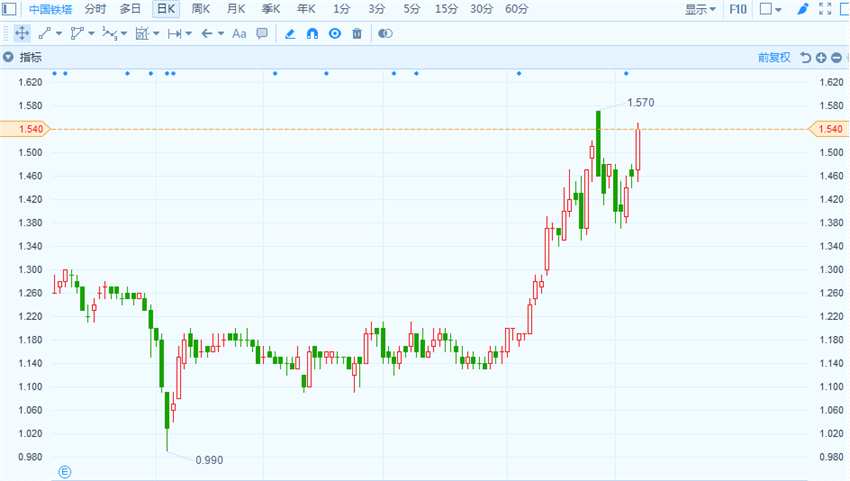Image resolution: width=850 pixels, height=481 pixels.
Task: Zoom in with the plus circle icon
Action: coord(821,57)
